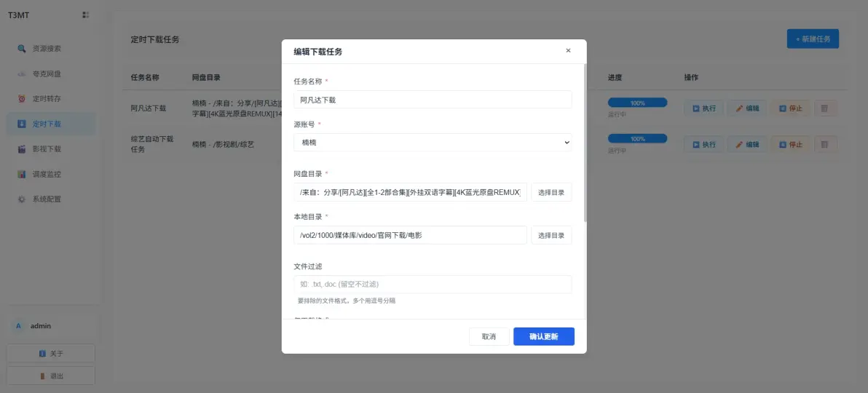Viewport: 868px width, 393px height.
Task: Click 停止 for 阿凡达下载 task
Action: (791, 108)
